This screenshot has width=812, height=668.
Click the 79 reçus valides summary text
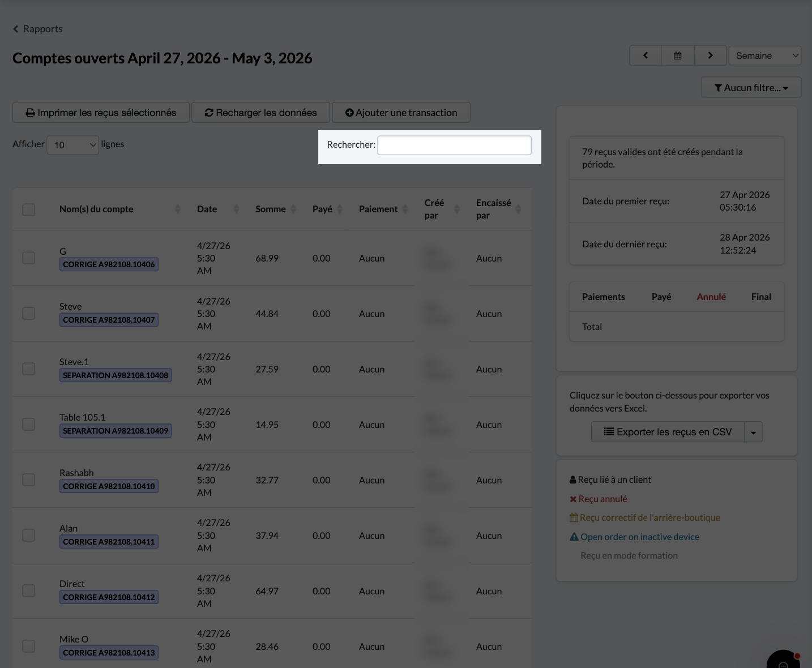pos(663,158)
